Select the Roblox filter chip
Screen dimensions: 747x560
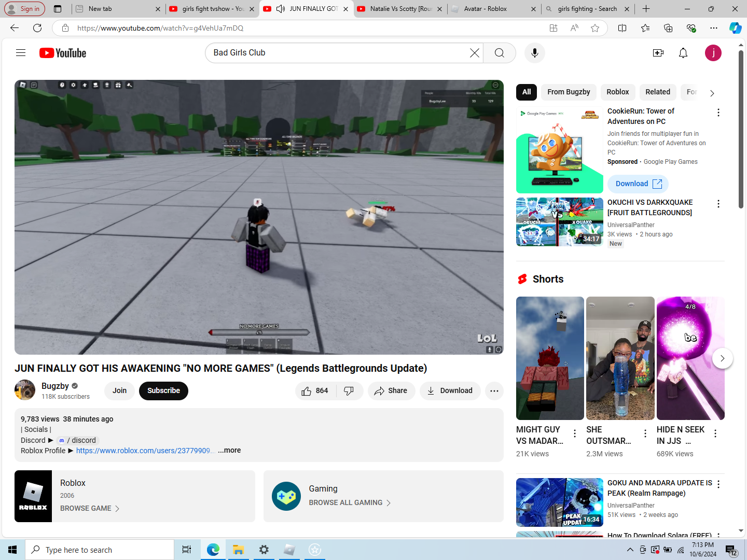(618, 92)
